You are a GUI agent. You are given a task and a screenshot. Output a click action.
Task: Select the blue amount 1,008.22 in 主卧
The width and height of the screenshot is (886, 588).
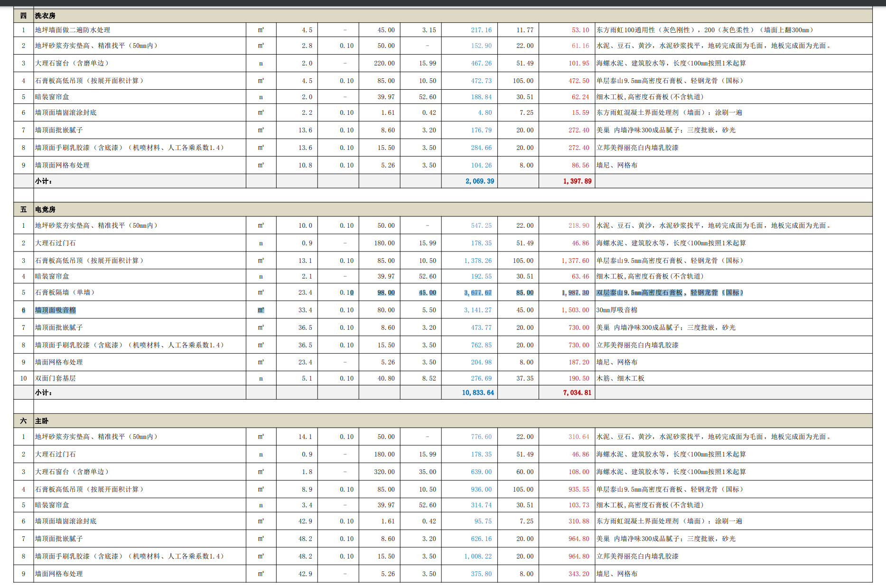(x=477, y=556)
